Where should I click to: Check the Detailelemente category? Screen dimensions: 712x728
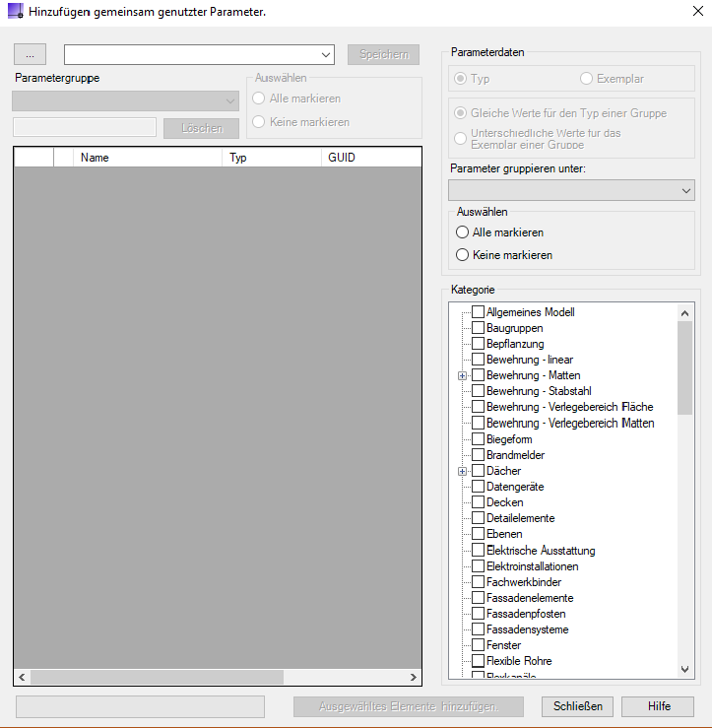478,518
